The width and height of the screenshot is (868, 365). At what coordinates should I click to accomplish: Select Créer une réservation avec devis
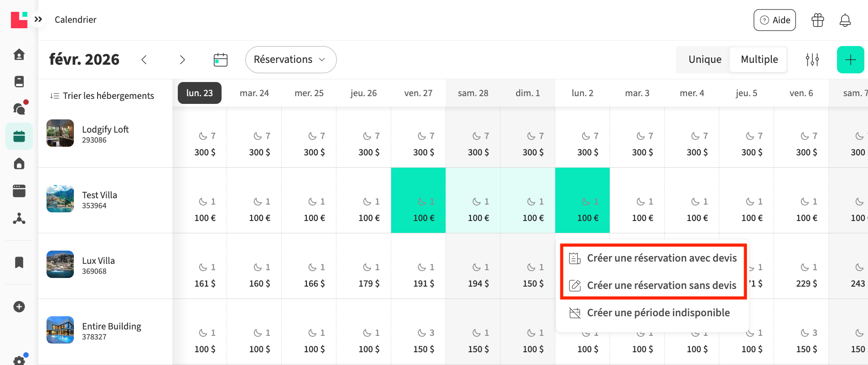(661, 258)
